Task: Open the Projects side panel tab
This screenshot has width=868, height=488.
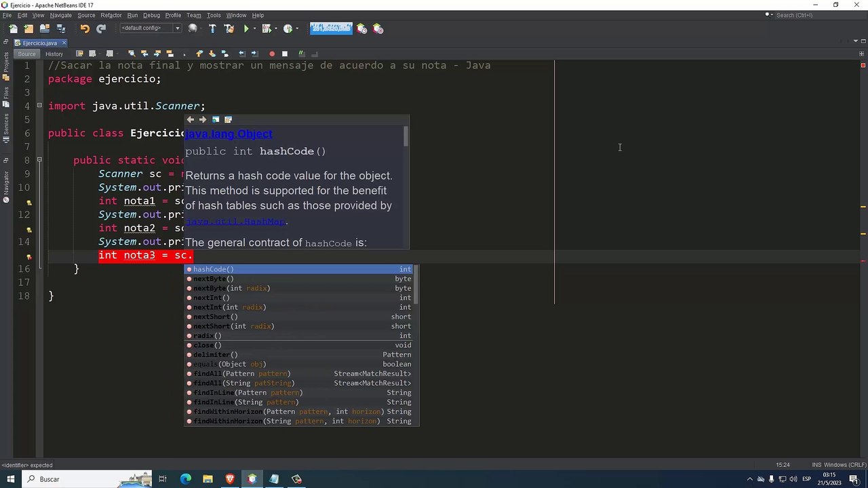Action: [x=5, y=66]
